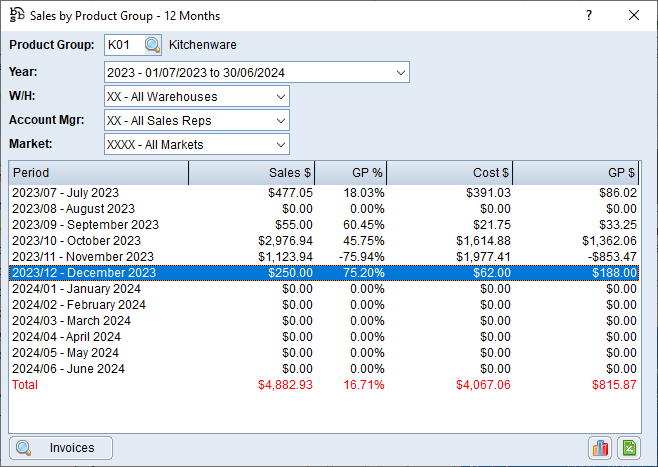The height and width of the screenshot is (467, 658).
Task: Sort by the Period column header
Action: 98,173
